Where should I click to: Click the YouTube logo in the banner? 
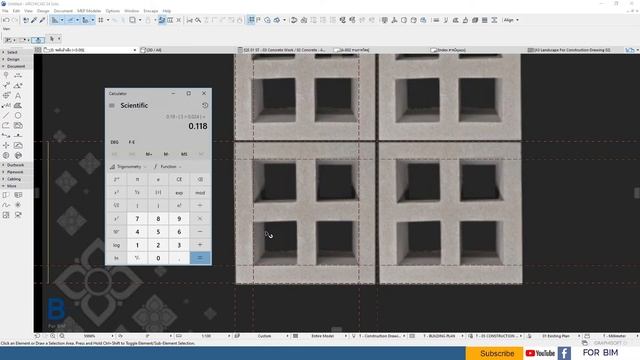(x=540, y=353)
